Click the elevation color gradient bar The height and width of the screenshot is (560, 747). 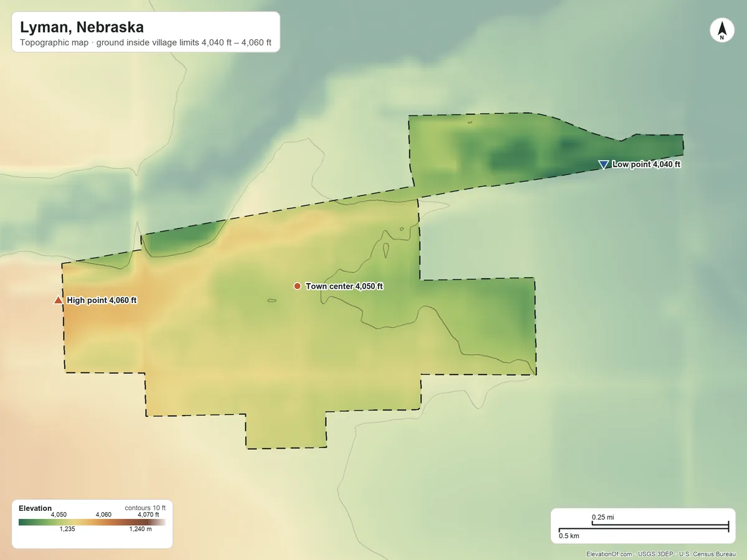click(x=92, y=523)
